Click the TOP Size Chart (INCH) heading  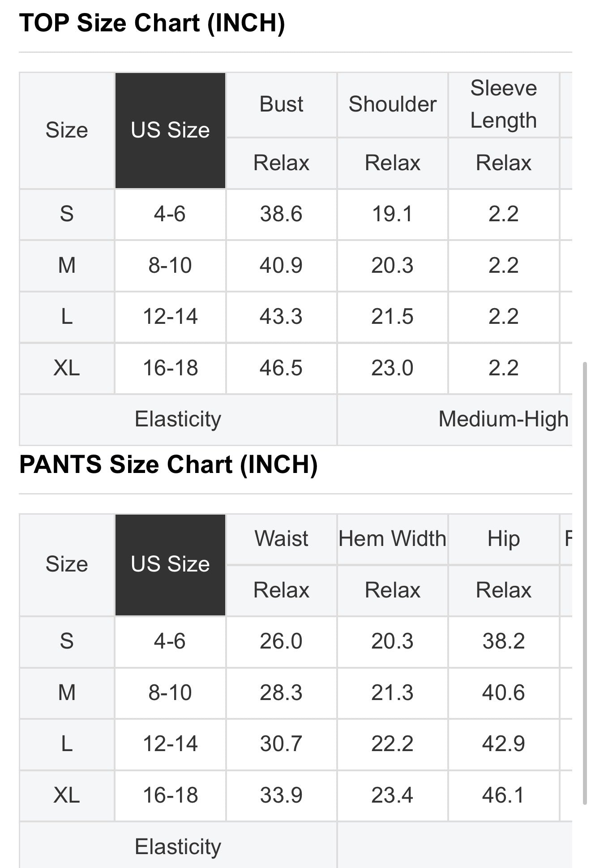tap(152, 23)
